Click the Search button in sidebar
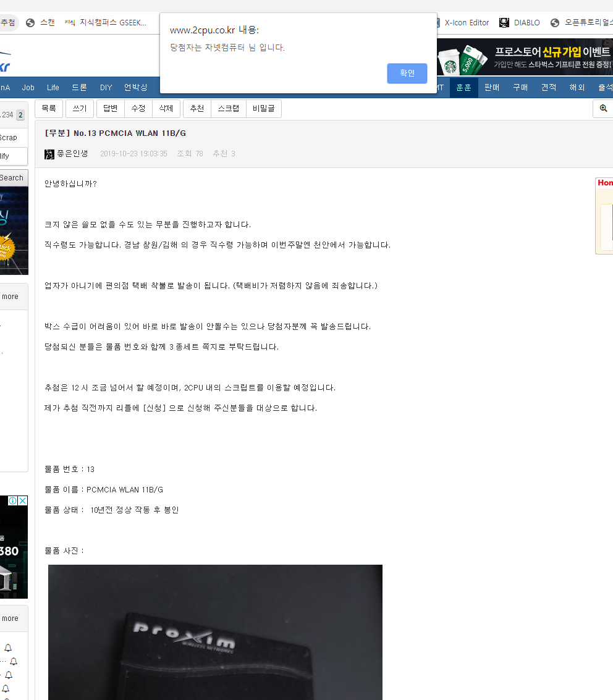Viewport: 613px width, 700px height. point(12,178)
